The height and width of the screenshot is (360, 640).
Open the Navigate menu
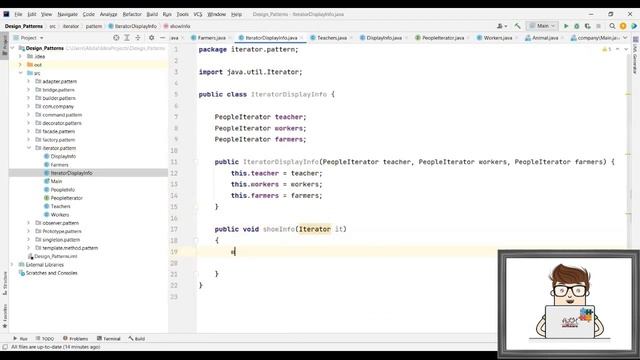point(67,14)
